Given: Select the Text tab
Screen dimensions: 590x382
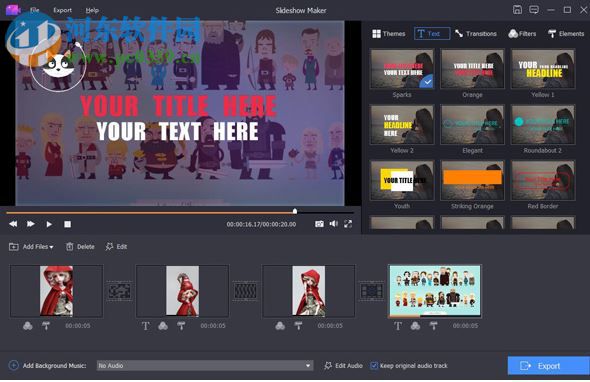Looking at the screenshot, I should pyautogui.click(x=432, y=33).
